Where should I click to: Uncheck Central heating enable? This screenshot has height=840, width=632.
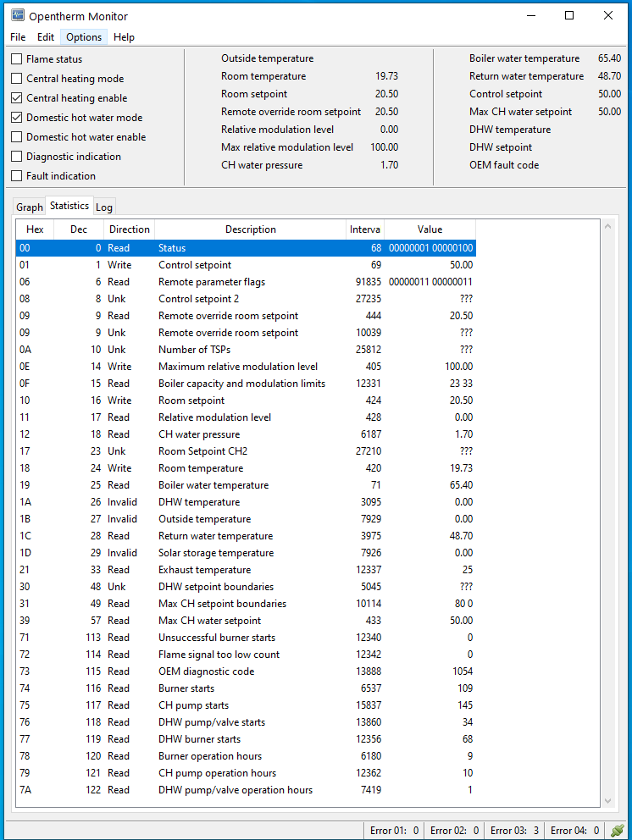(17, 98)
